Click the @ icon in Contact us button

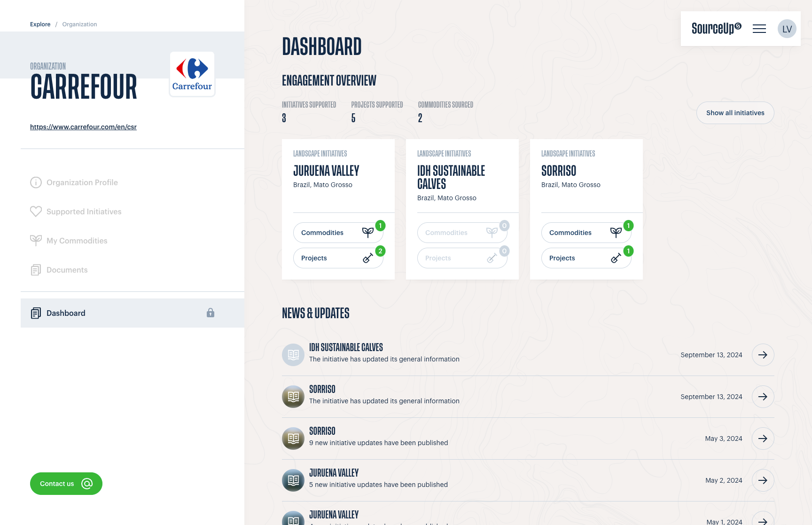87,484
